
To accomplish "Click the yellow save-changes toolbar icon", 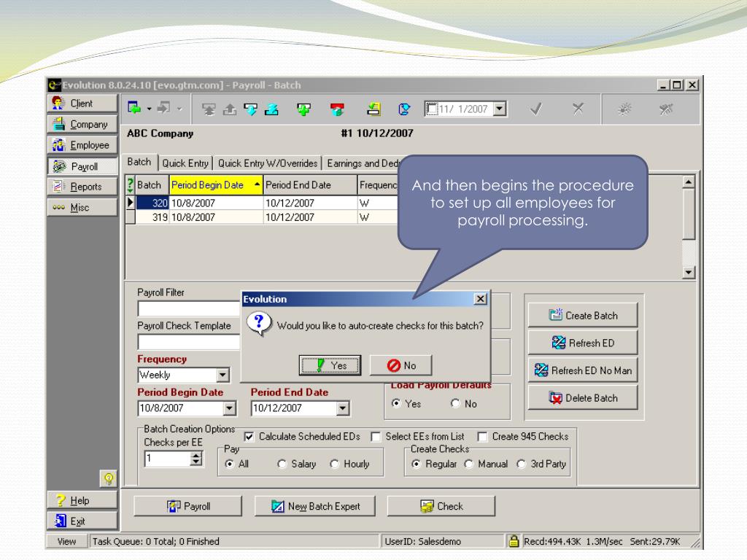I will tap(373, 109).
